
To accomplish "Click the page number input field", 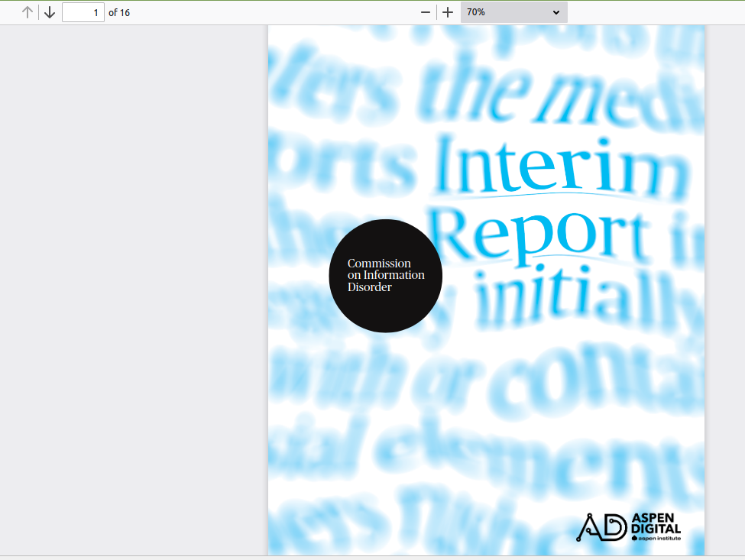I will [83, 12].
